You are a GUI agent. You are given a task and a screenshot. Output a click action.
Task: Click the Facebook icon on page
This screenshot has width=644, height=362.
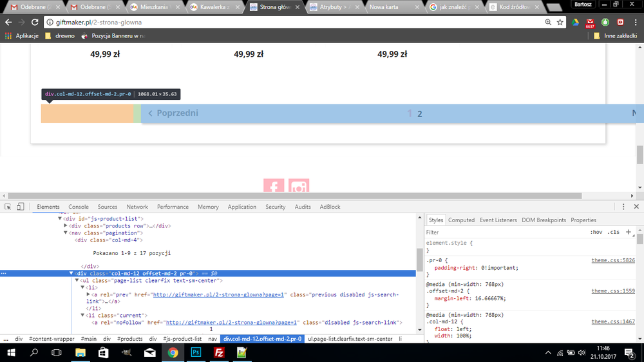(274, 186)
